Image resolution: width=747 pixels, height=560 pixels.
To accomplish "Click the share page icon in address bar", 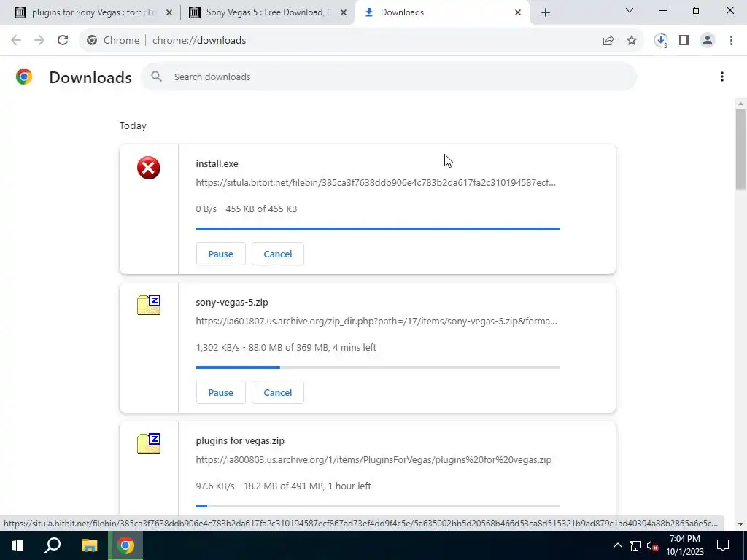I will pos(608,41).
